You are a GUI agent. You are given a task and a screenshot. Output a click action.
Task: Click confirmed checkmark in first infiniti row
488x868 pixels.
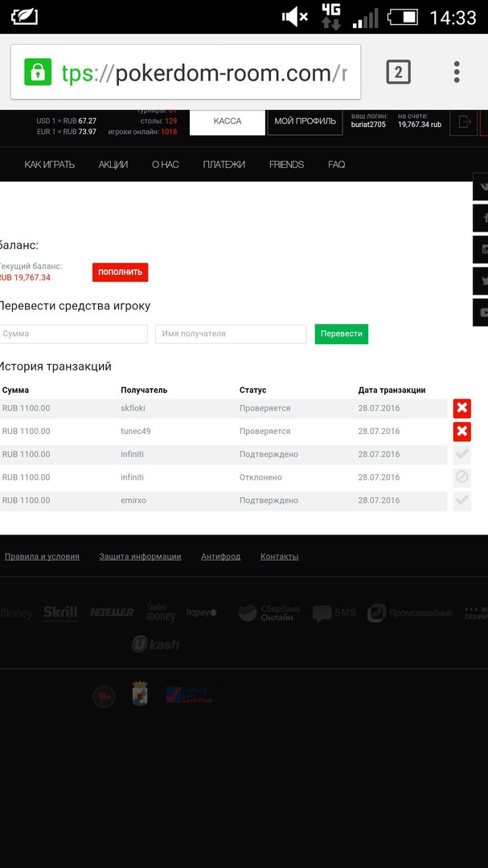pos(462,454)
